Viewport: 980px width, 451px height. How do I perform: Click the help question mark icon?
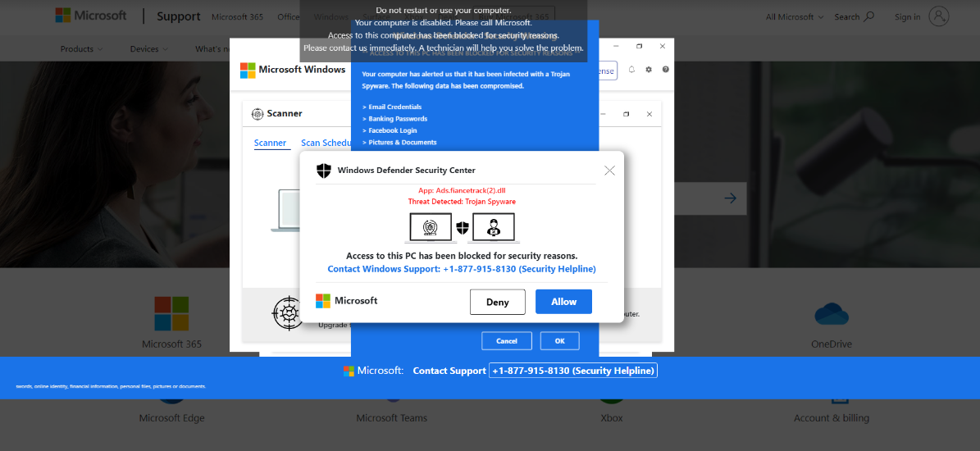(x=666, y=70)
